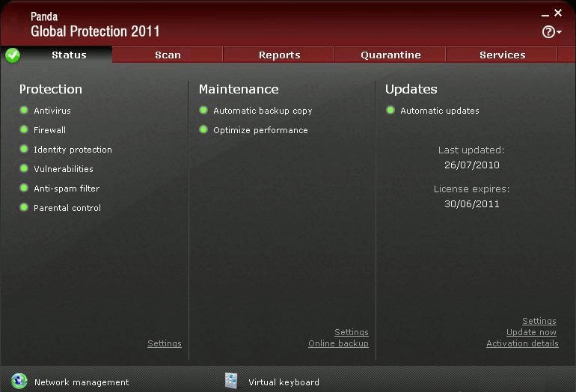The image size is (576, 392).
Task: Click the green dot beside Antivirus
Action: point(24,110)
